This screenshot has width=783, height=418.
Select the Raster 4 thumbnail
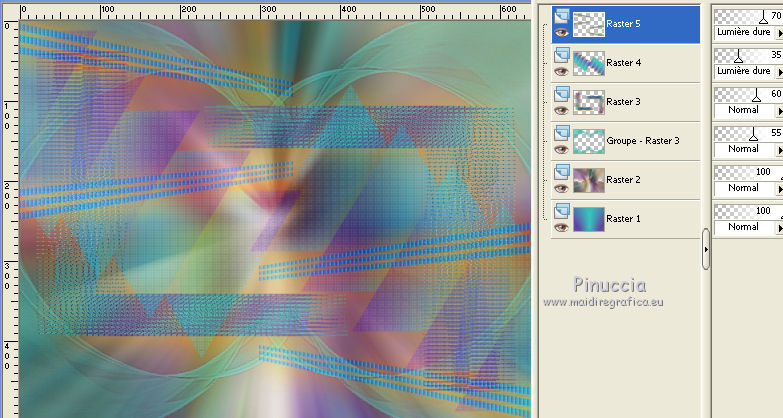point(589,63)
